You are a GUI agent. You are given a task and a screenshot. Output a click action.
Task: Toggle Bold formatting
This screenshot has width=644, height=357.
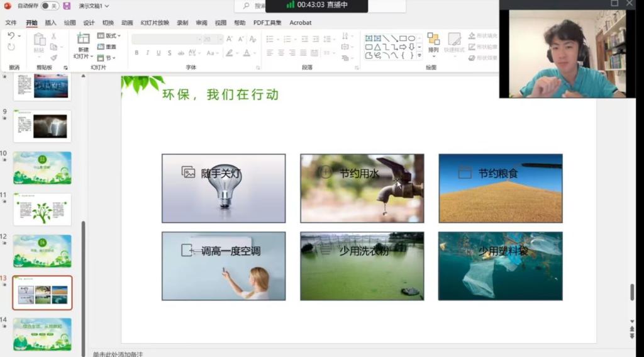coord(136,53)
